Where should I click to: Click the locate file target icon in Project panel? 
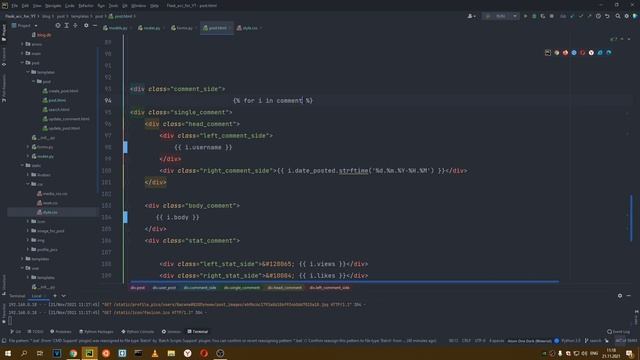[58, 25]
